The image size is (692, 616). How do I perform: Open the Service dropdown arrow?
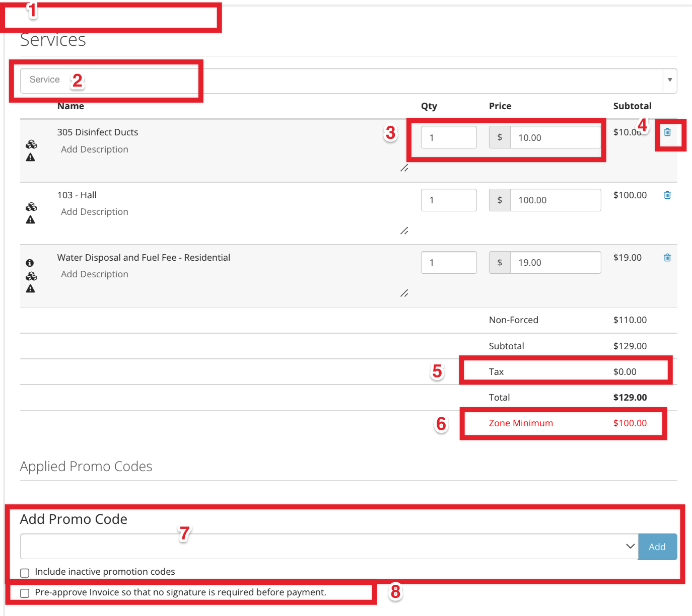pyautogui.click(x=670, y=81)
